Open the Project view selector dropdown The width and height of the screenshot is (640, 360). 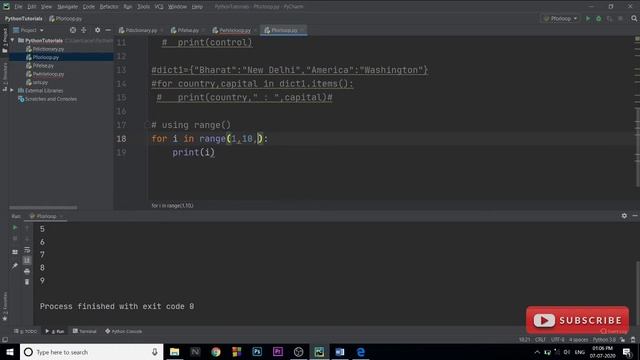tap(28, 30)
